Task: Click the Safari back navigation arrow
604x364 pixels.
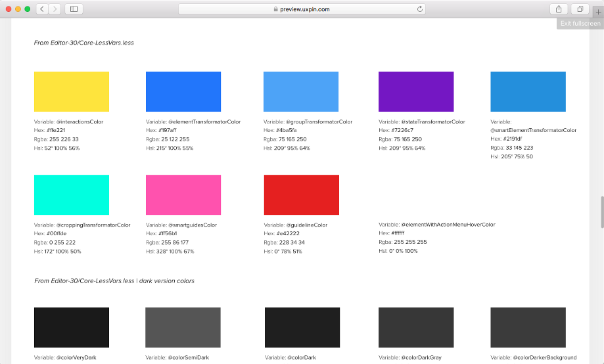Action: click(x=42, y=9)
